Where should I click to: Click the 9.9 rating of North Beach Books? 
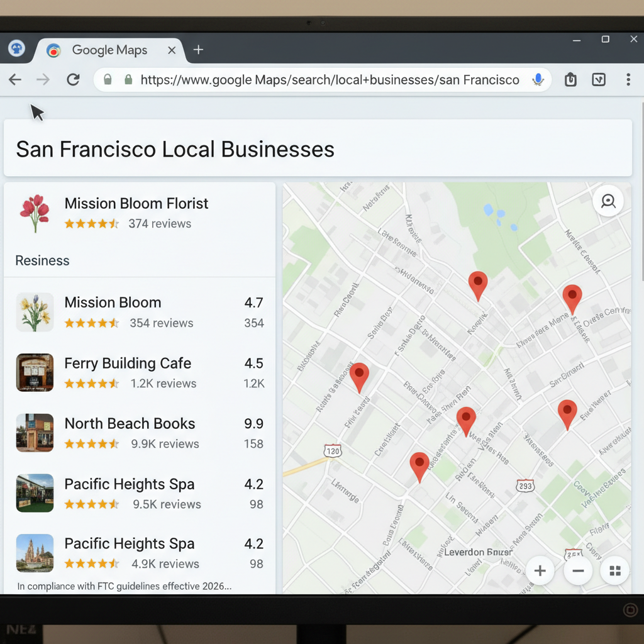[x=254, y=424]
